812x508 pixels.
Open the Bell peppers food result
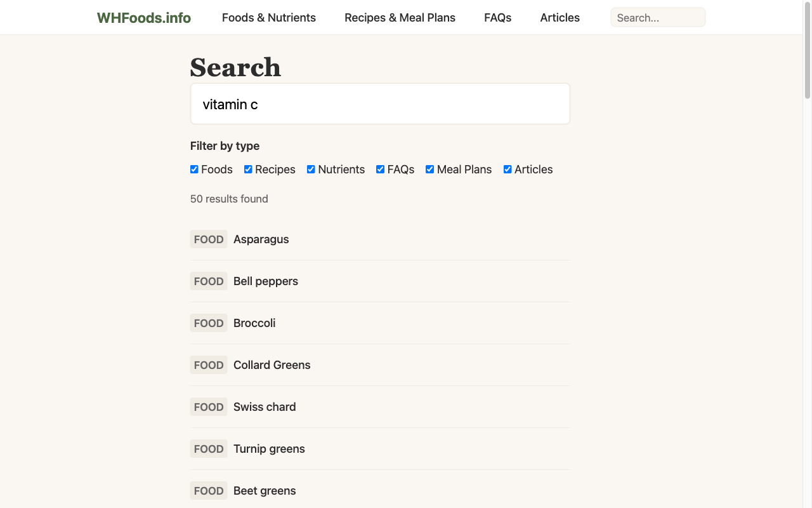tap(265, 281)
